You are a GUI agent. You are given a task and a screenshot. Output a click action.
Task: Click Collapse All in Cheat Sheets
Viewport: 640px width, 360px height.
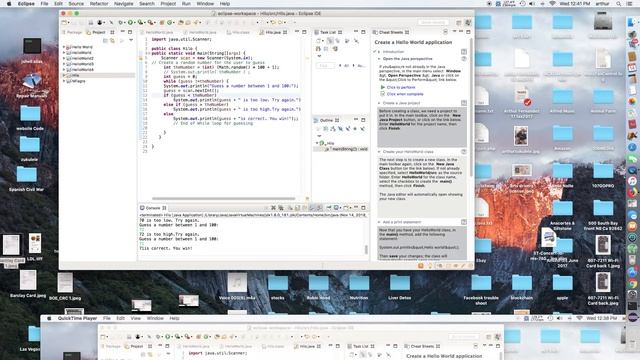click(445, 32)
